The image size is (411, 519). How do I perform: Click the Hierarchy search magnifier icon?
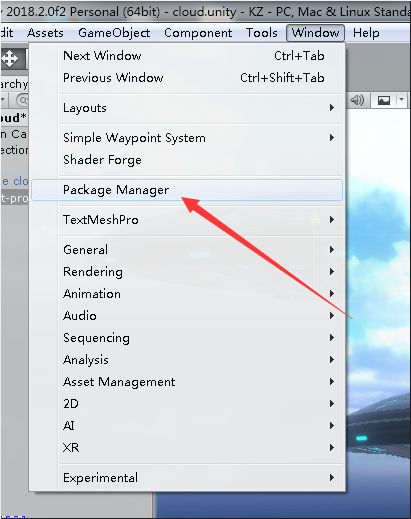pos(22,100)
